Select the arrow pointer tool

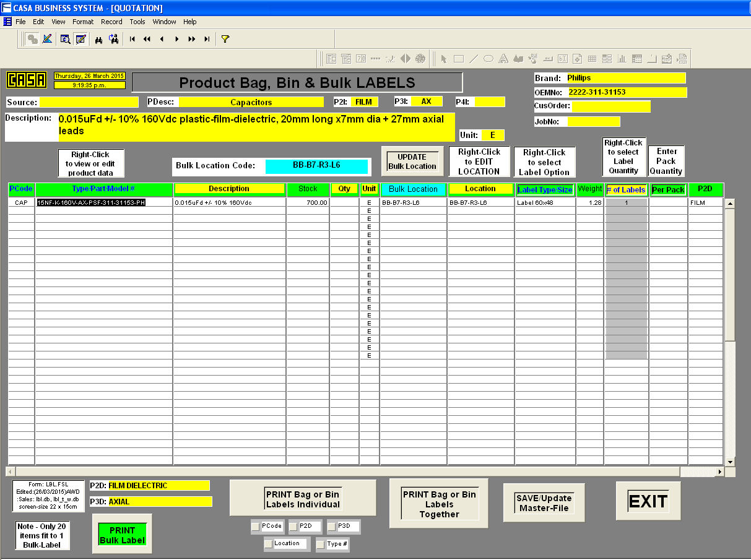[444, 59]
